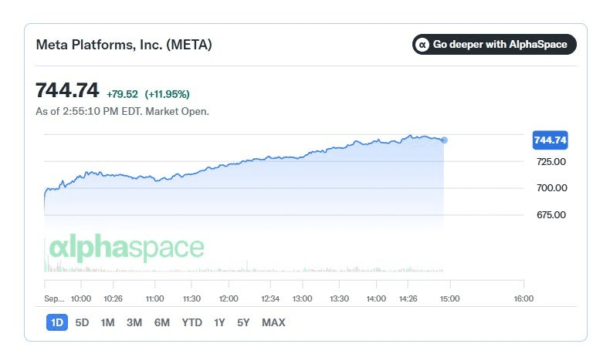Click the 744.74 current price headline

click(x=67, y=90)
